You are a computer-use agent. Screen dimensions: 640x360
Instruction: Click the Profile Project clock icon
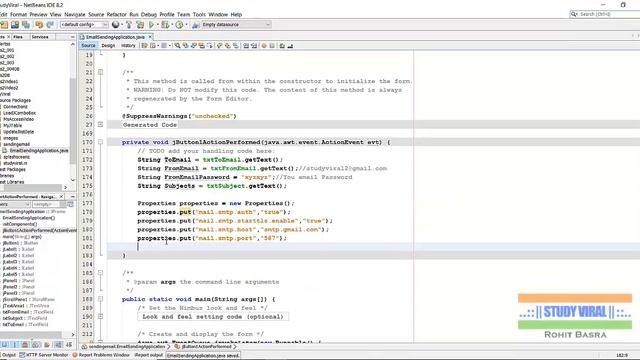click(x=179, y=25)
